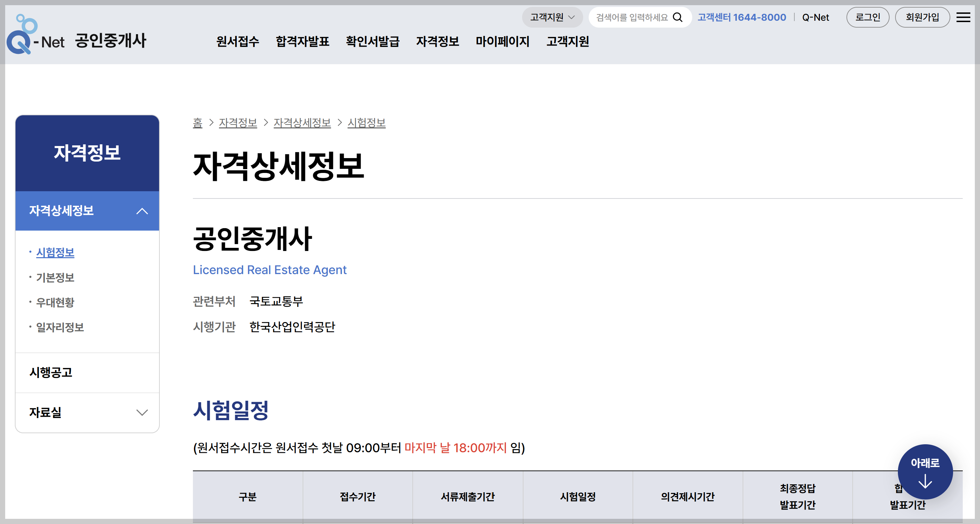Click the search input field
This screenshot has width=980, height=524.
pos(631,18)
